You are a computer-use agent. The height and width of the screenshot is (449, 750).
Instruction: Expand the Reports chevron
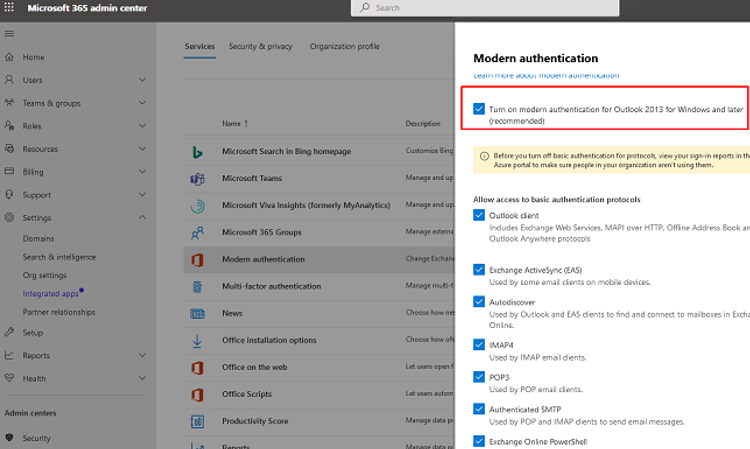point(142,355)
